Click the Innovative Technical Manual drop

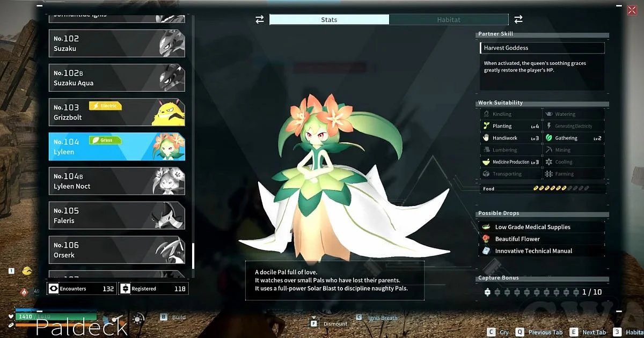click(542, 251)
